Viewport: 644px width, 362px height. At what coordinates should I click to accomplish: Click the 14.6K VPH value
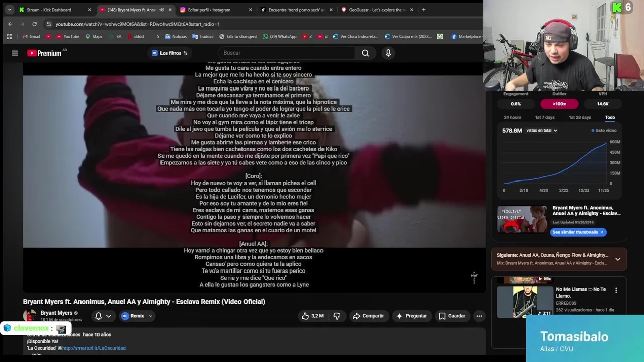coord(603,104)
